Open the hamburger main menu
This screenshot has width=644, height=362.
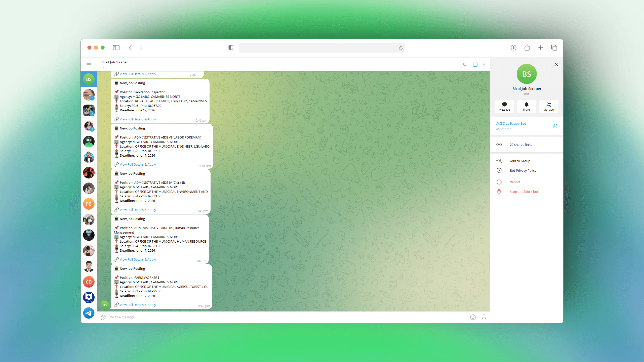89,65
